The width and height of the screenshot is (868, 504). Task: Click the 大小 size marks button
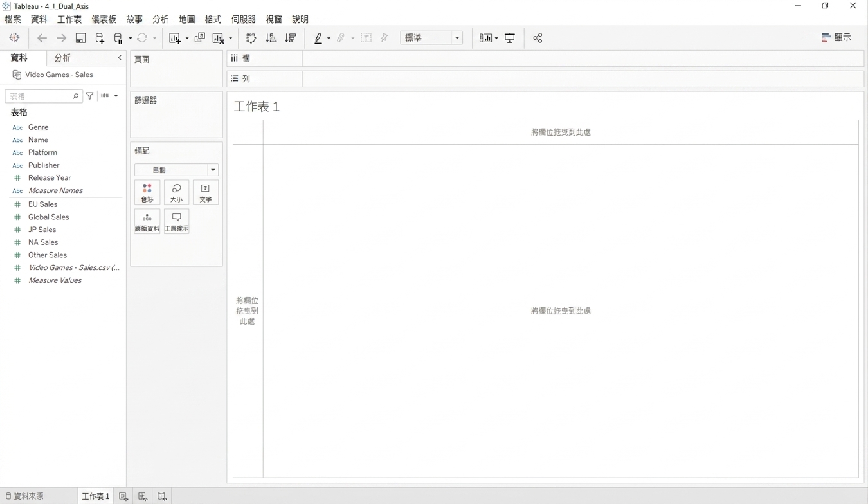176,193
